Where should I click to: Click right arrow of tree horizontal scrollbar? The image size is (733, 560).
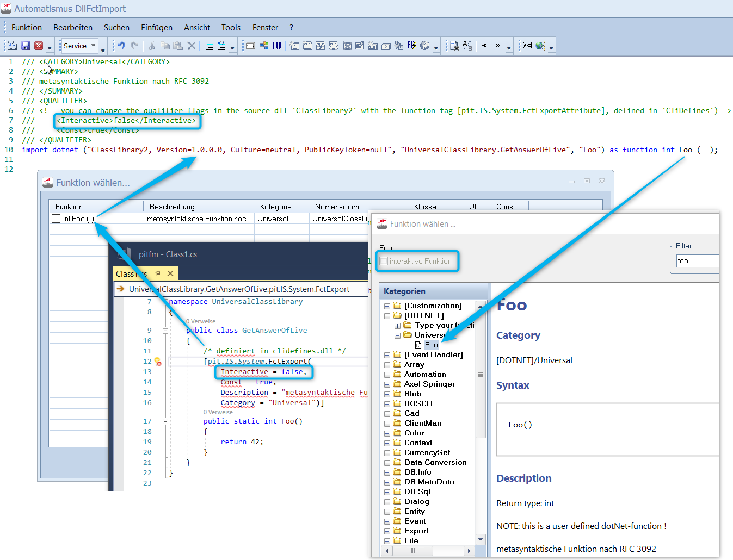pos(469,551)
